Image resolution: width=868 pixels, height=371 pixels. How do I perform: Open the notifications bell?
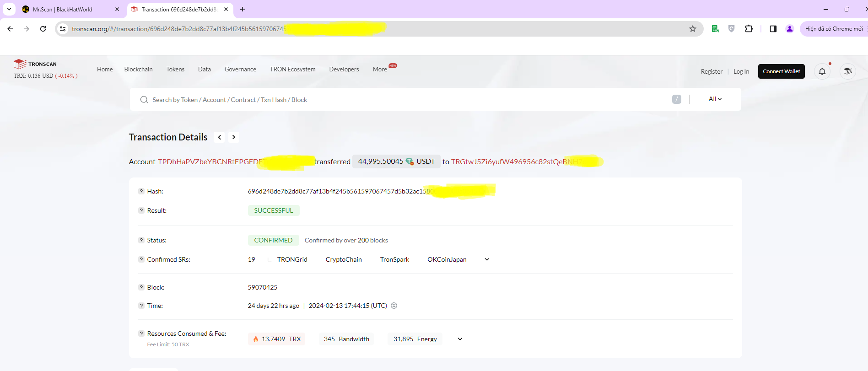(x=822, y=71)
